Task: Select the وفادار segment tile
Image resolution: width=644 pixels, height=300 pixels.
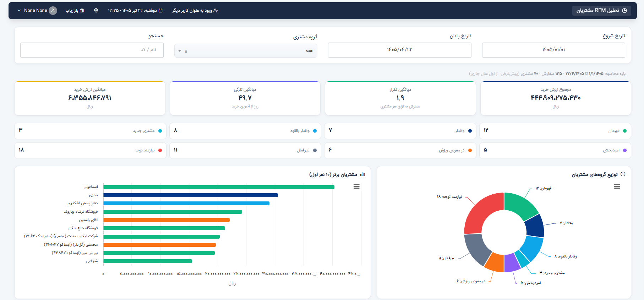Action: click(400, 131)
